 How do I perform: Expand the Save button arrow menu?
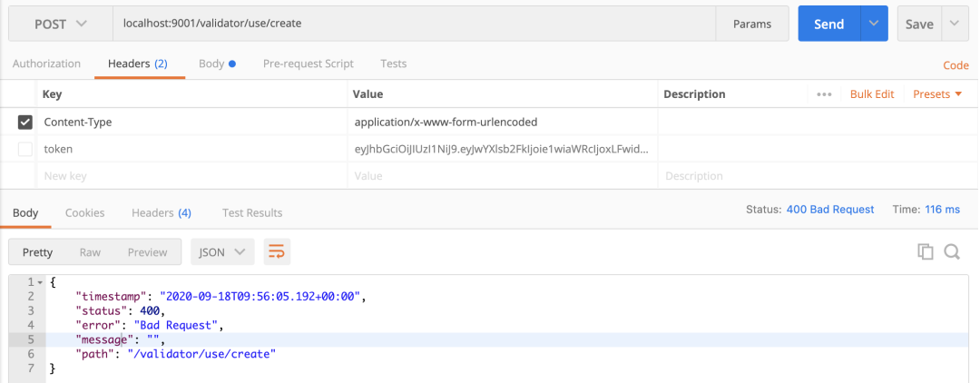point(955,24)
